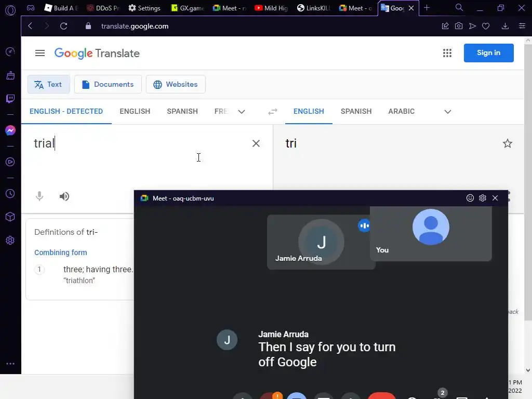Open History clock icon in sidebar
This screenshot has height=399, width=532.
click(10, 193)
